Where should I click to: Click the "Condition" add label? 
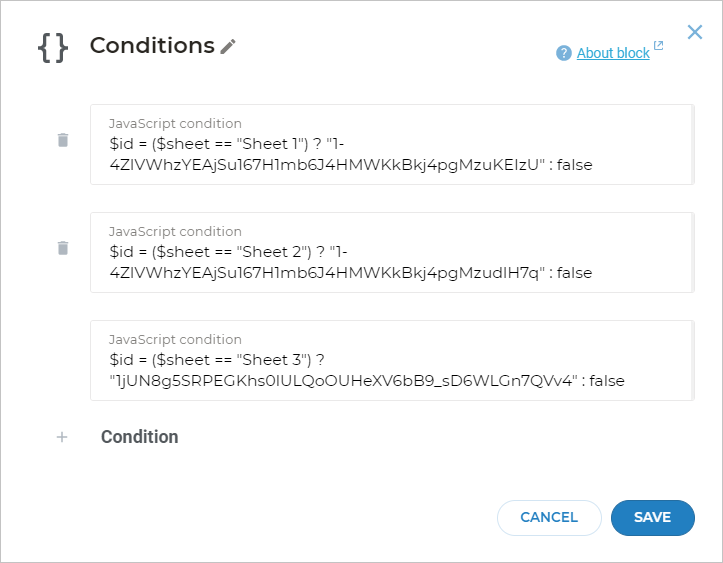pos(140,437)
